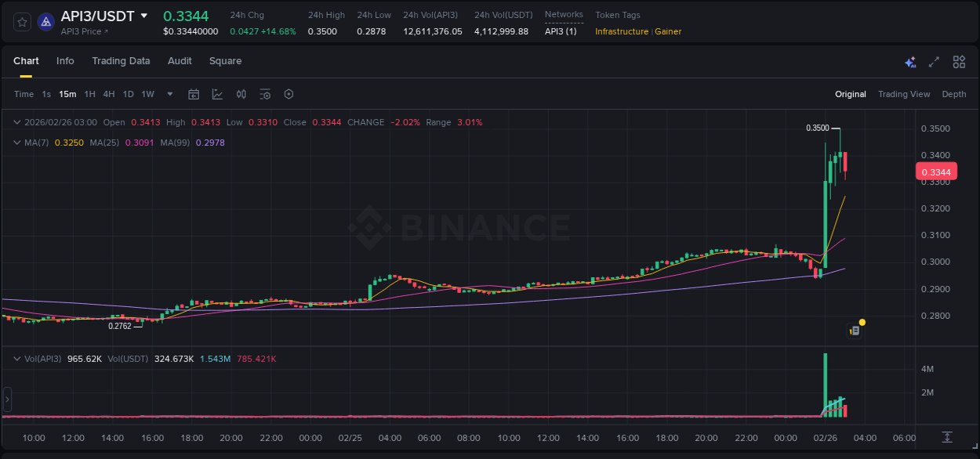Select the Trading View chart mode
Screen dimensions: 980x459
(904, 94)
